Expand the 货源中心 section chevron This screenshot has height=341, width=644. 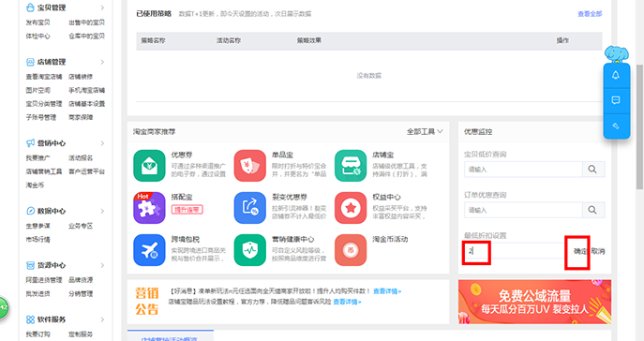point(102,265)
